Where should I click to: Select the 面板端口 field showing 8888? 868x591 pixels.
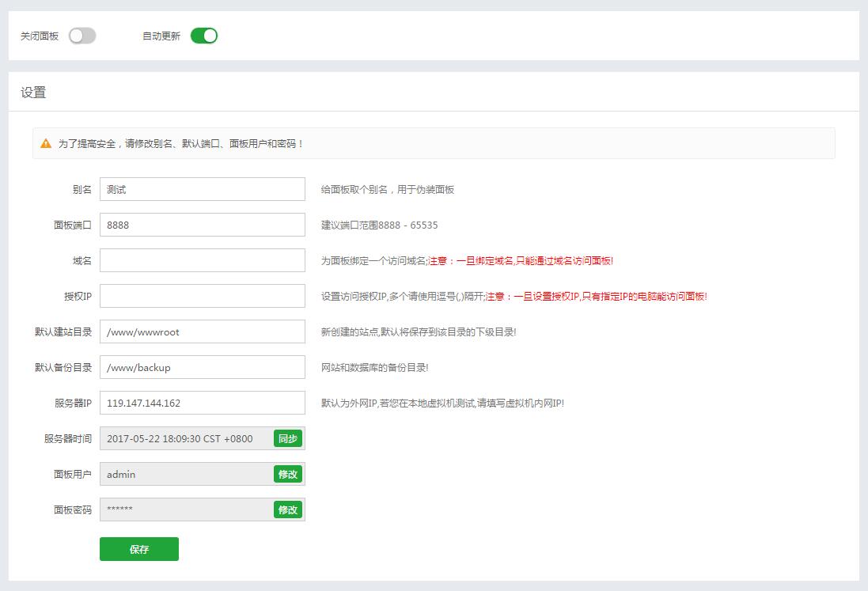point(202,225)
